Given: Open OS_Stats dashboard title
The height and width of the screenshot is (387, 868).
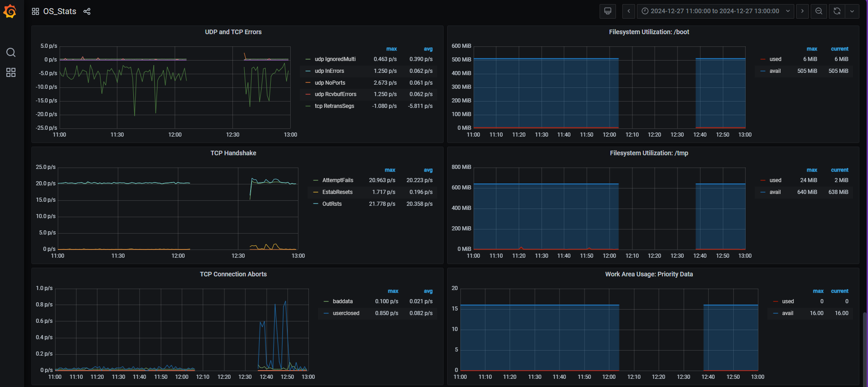Looking at the screenshot, I should pos(60,11).
